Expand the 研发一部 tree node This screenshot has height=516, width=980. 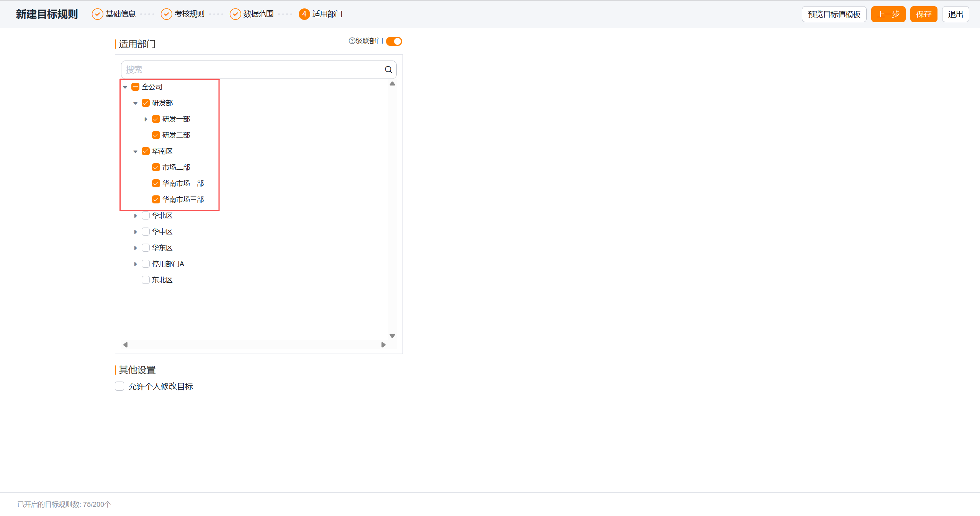click(x=146, y=119)
